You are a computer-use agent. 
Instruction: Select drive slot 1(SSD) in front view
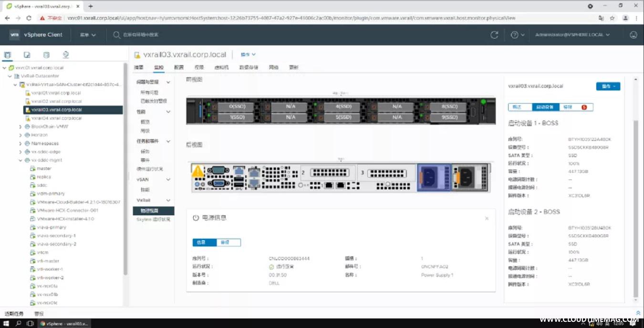click(x=237, y=117)
